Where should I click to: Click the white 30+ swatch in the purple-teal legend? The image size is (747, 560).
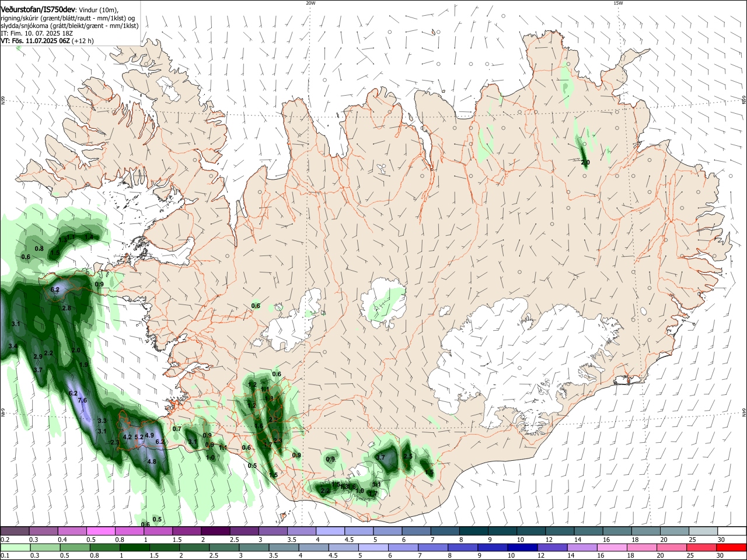(732, 531)
